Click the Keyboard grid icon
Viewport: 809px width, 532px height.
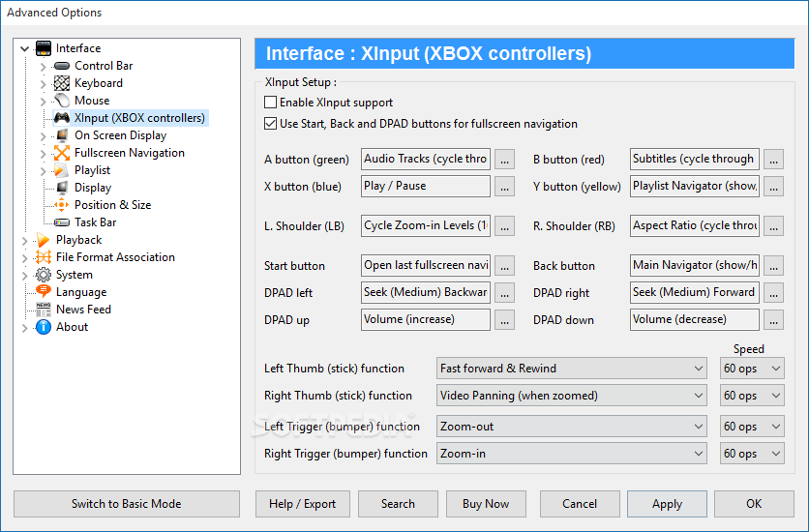click(x=61, y=83)
